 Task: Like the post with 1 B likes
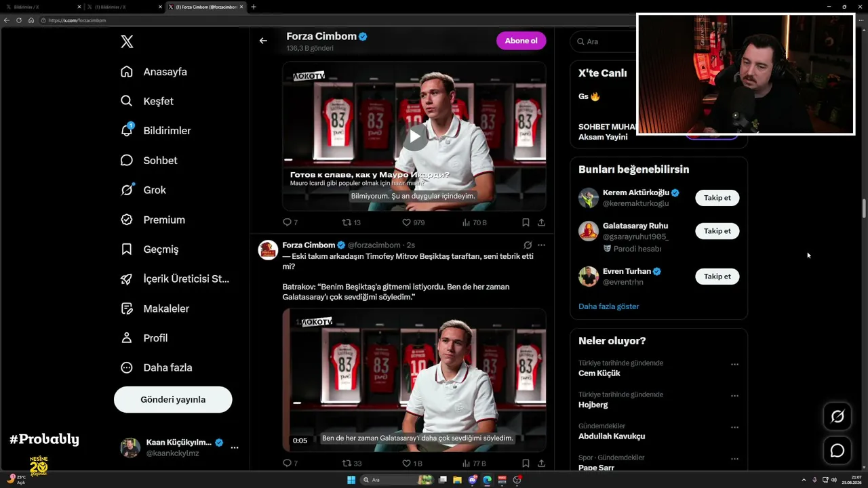pyautogui.click(x=412, y=464)
